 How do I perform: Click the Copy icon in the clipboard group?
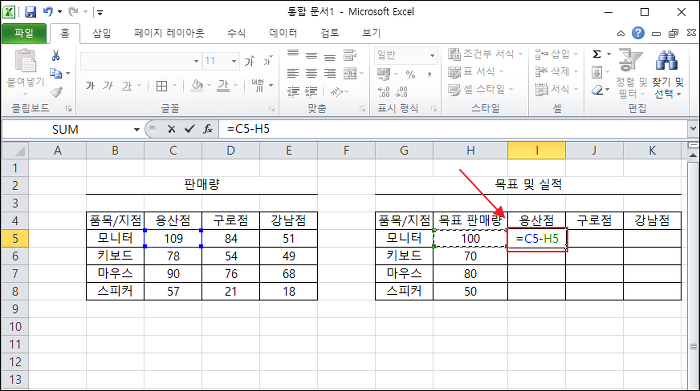tap(56, 73)
